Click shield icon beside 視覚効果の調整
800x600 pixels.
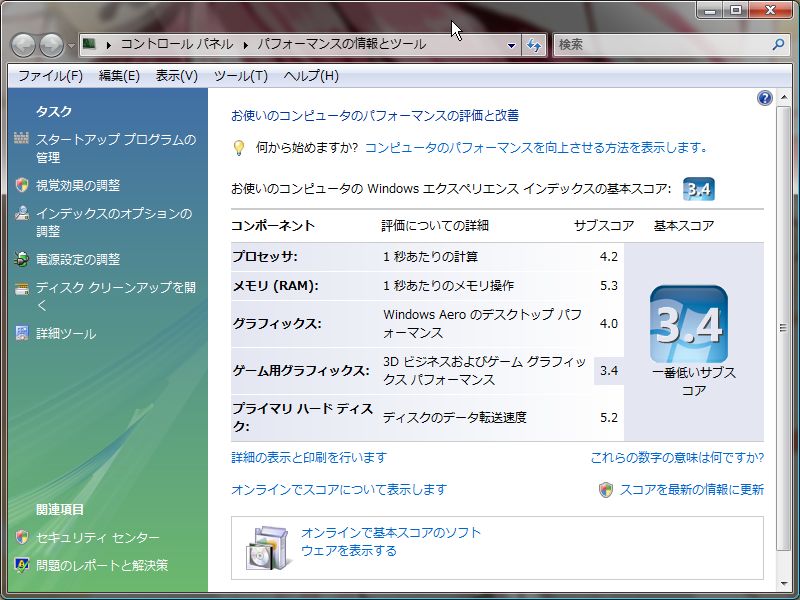(21, 185)
